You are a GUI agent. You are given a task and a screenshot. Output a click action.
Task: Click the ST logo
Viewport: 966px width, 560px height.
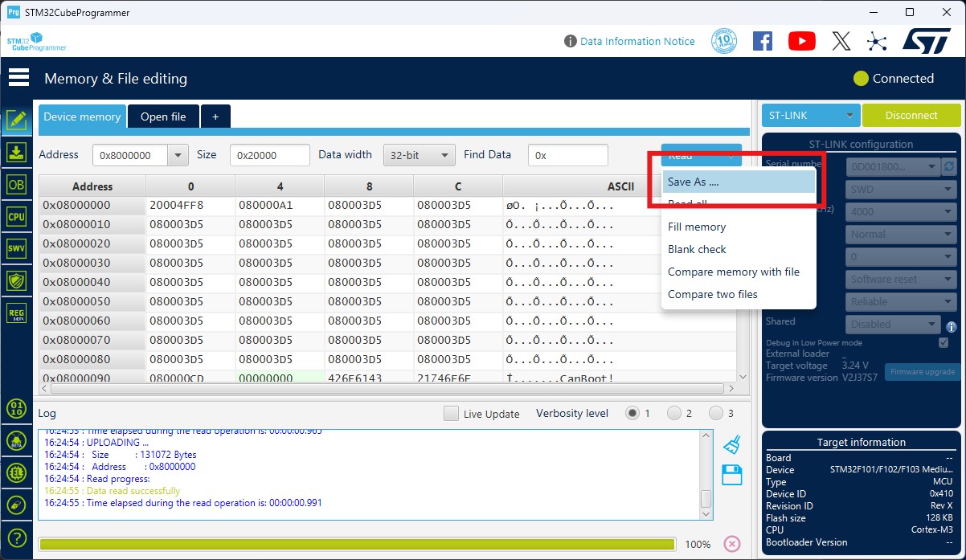point(927,41)
